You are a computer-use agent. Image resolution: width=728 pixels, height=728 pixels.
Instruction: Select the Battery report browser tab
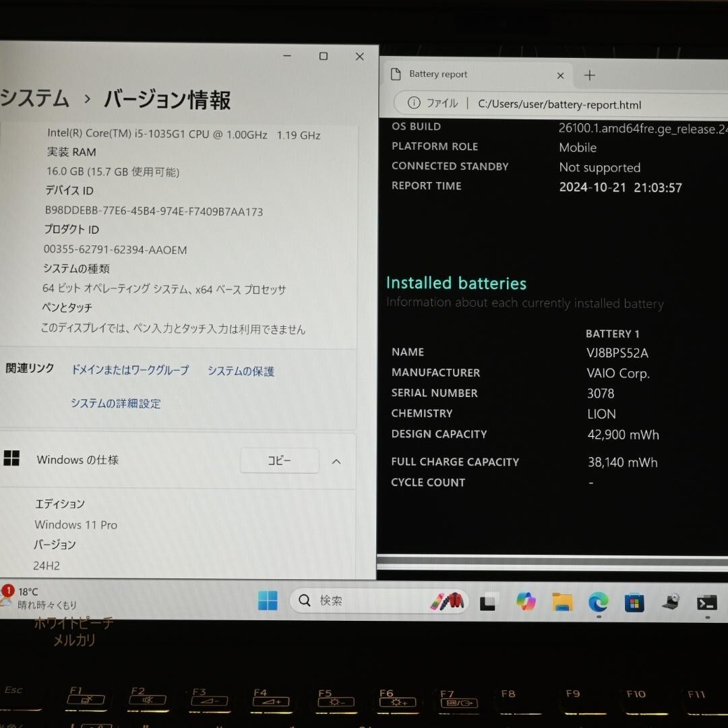click(x=477, y=75)
